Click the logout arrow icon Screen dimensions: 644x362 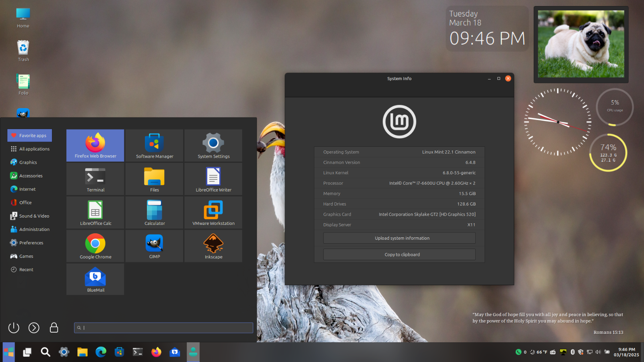[x=34, y=328]
